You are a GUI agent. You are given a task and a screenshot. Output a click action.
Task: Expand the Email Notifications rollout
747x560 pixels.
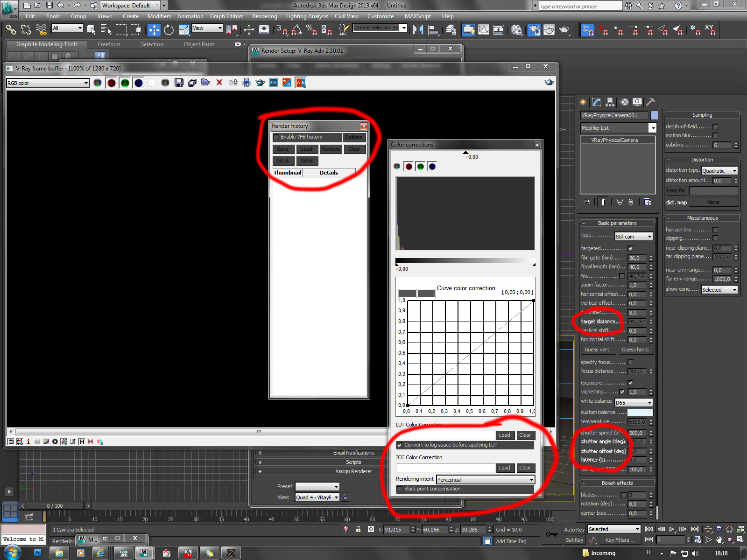pyautogui.click(x=353, y=453)
